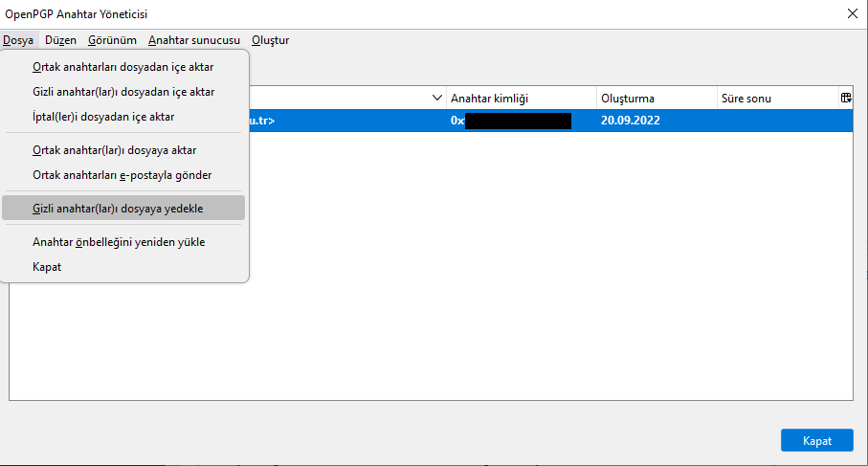Sort by Süre sonu column header
Image resolution: width=868 pixels, height=466 pixels.
click(x=778, y=99)
